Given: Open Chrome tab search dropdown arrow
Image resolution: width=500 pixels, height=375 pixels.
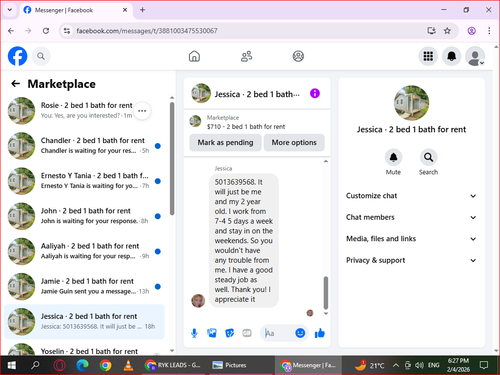Looking at the screenshot, I should click(10, 10).
